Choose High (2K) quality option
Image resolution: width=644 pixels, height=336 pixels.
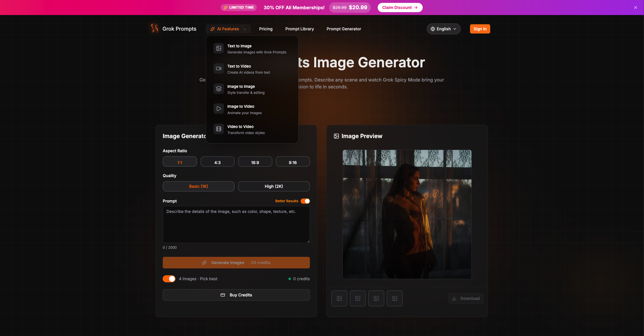coord(274,186)
